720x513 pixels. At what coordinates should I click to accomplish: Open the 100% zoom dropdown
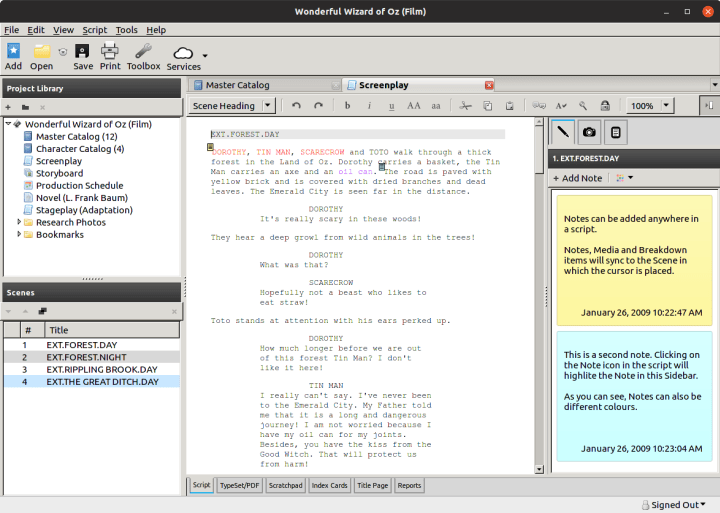pyautogui.click(x=666, y=106)
